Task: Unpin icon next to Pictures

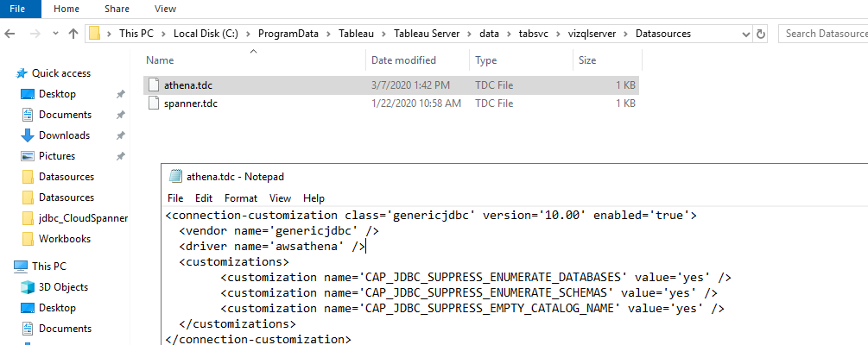Action: 120,156
